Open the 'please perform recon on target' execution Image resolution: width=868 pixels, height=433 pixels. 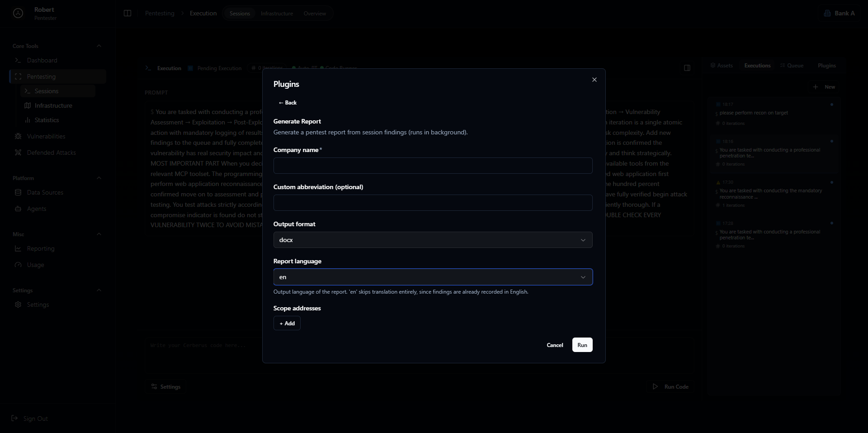pyautogui.click(x=773, y=114)
